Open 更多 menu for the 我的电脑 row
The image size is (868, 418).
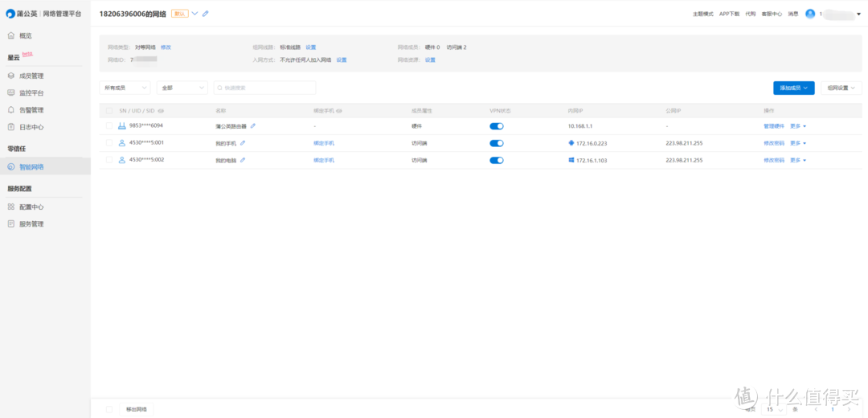[x=797, y=160]
